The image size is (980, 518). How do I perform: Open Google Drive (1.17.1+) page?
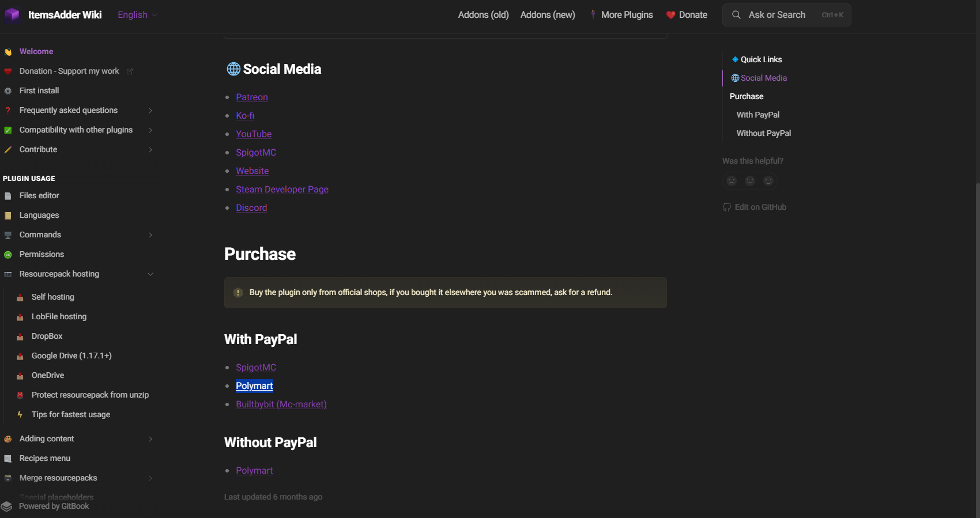[x=71, y=356]
